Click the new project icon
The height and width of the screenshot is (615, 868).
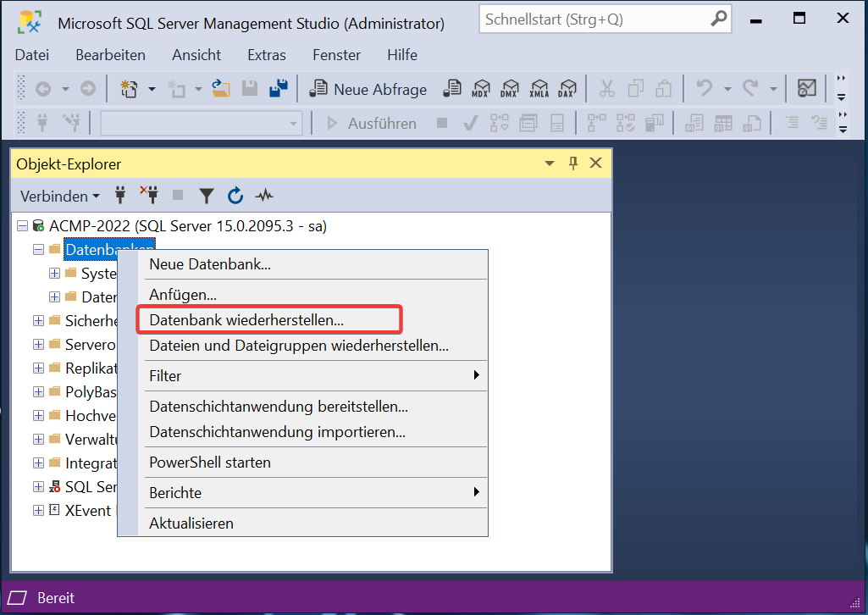[x=129, y=89]
